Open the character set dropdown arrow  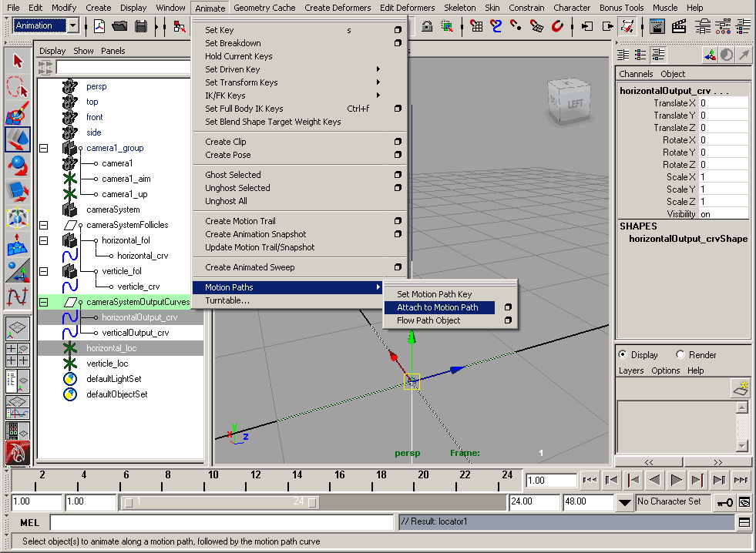(x=624, y=502)
